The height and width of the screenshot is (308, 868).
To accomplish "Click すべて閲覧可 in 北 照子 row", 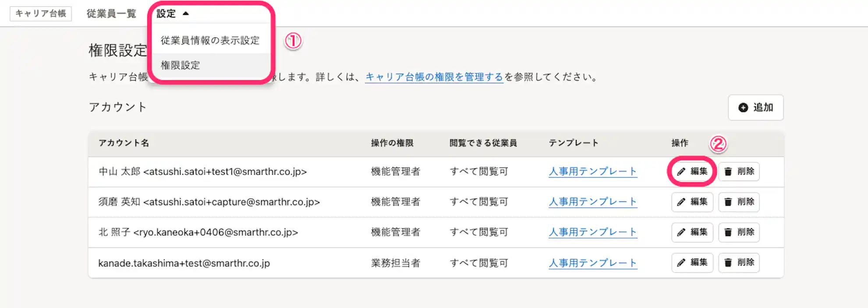I will (479, 232).
